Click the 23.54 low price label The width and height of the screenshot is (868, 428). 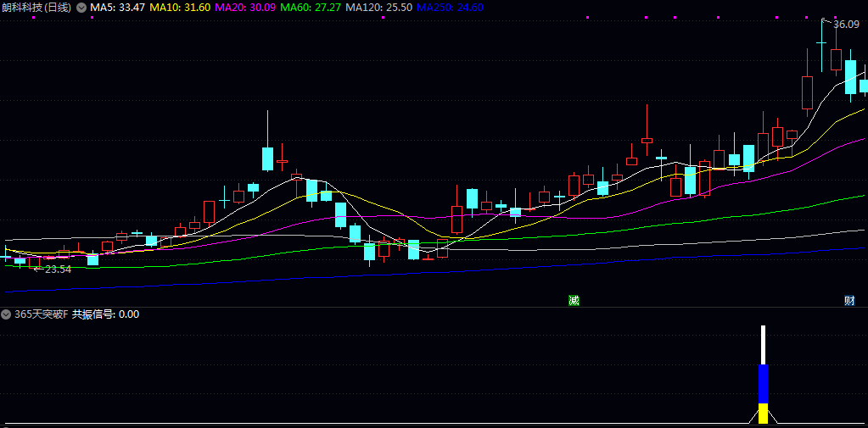click(59, 270)
